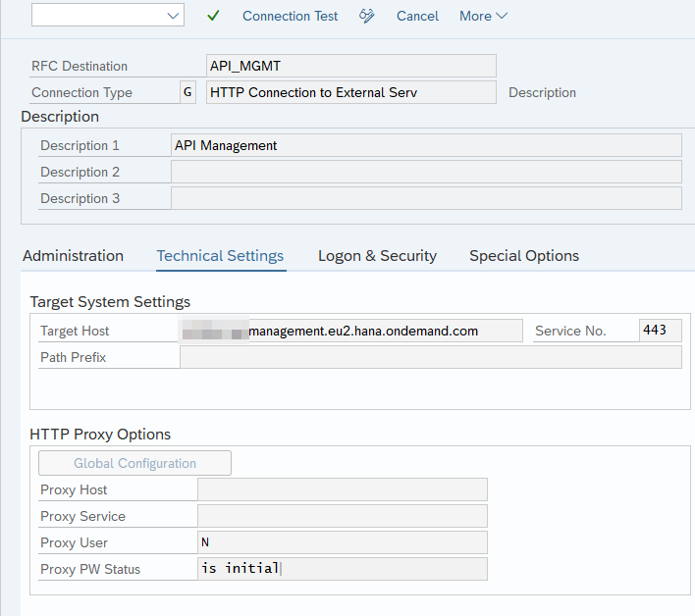
Task: Run the Connection Test
Action: point(290,16)
